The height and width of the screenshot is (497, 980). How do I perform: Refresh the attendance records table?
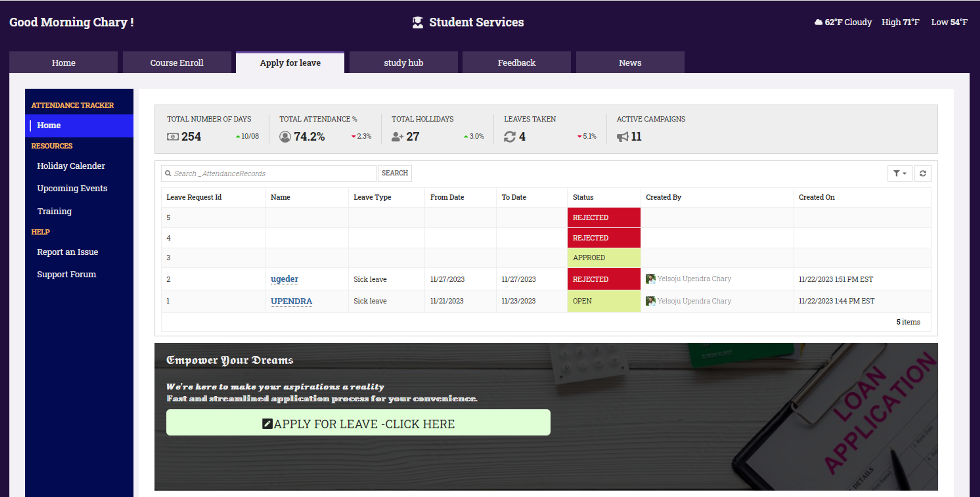tap(923, 173)
